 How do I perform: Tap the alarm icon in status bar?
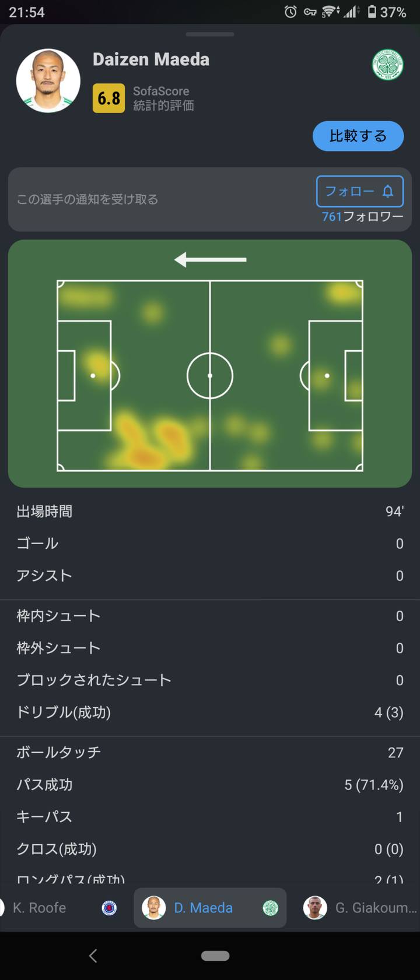click(x=290, y=12)
